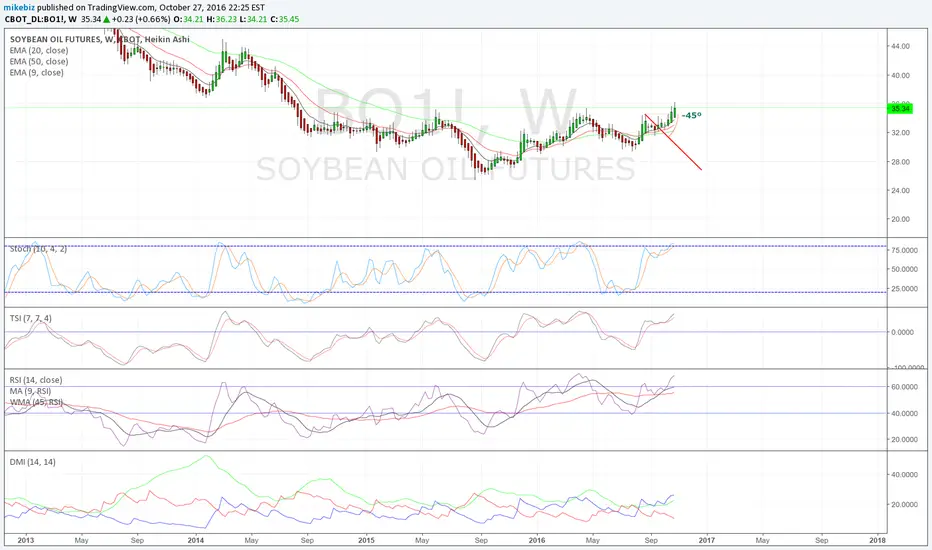
Task: Select the EMA (20, close) indicator label
Action: 39,51
